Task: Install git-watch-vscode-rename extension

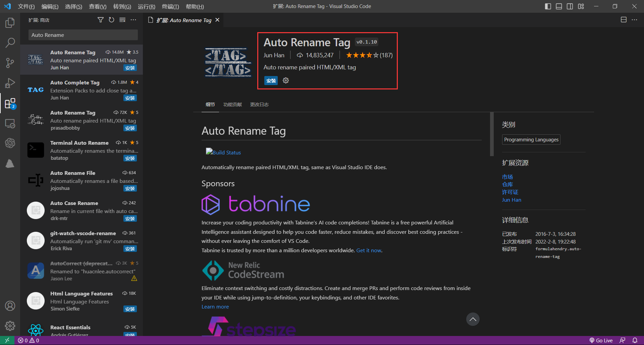Action: point(130,249)
